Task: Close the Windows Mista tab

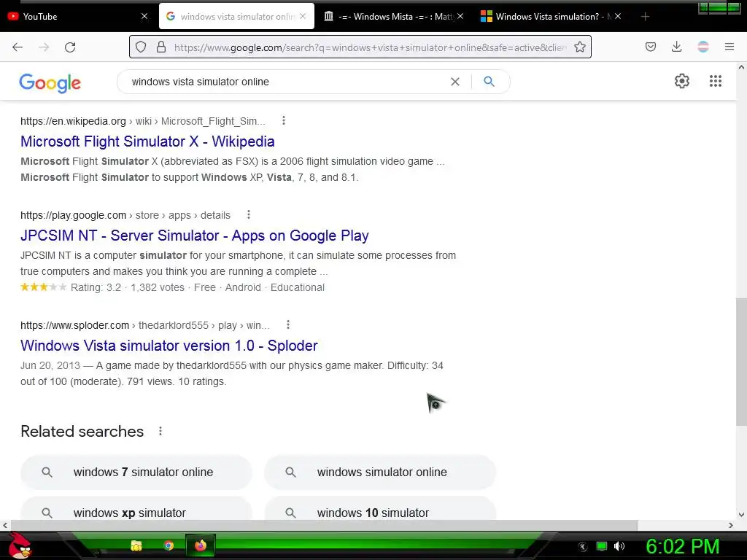Action: (x=460, y=16)
